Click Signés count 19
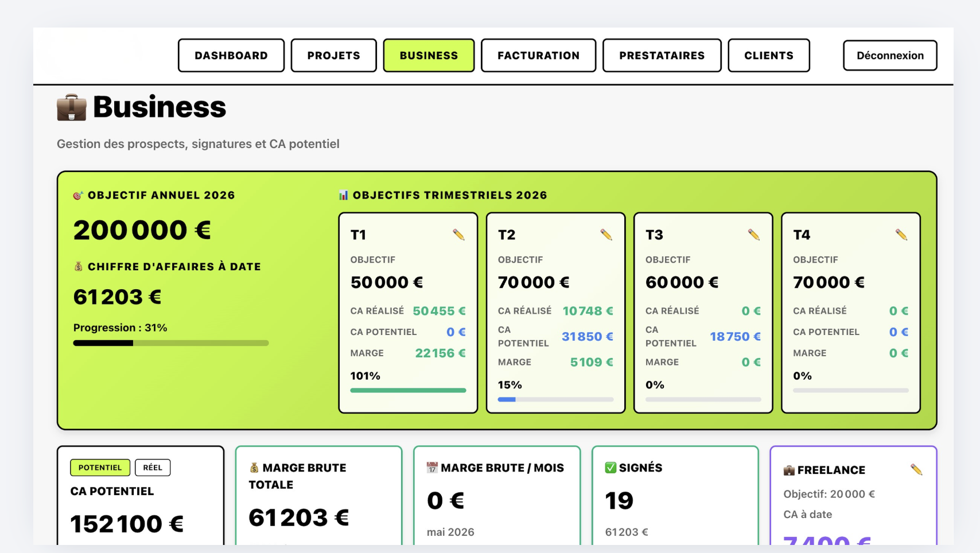 (619, 501)
